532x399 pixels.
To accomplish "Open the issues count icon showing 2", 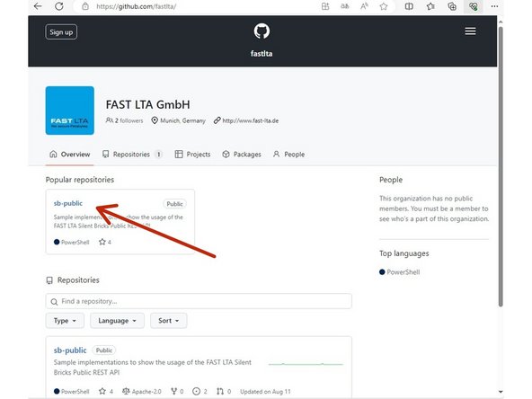I will click(x=196, y=391).
